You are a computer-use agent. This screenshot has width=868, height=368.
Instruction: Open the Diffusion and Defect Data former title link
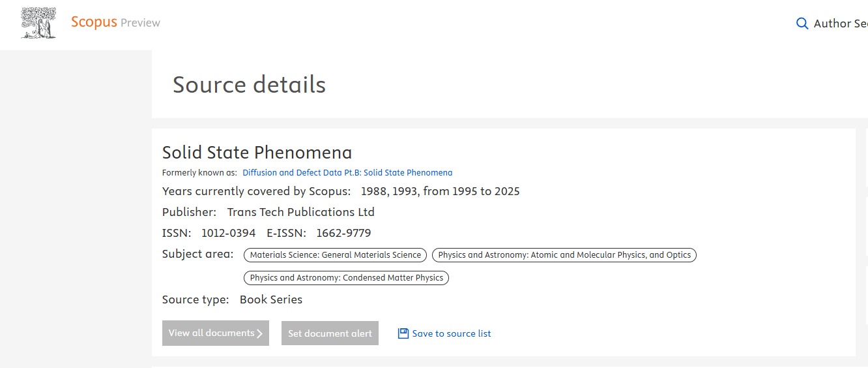[347, 173]
